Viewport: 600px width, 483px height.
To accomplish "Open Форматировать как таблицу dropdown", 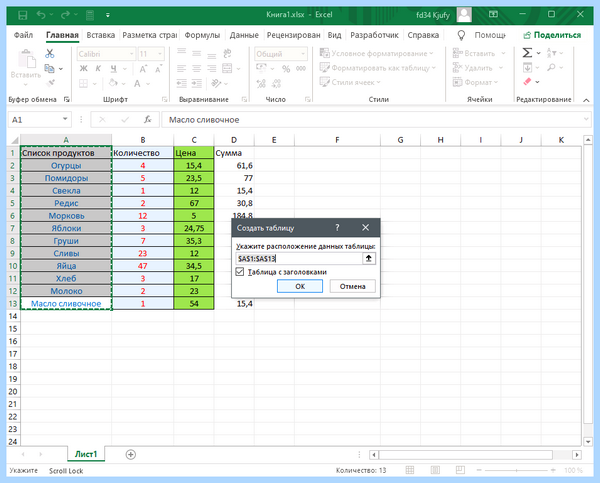I will (378, 68).
